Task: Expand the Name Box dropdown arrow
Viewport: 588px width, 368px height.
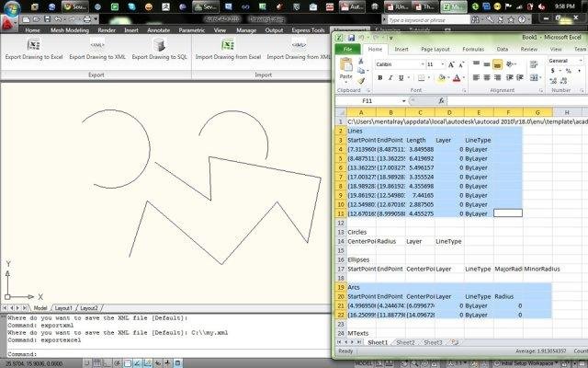Action: [402, 101]
